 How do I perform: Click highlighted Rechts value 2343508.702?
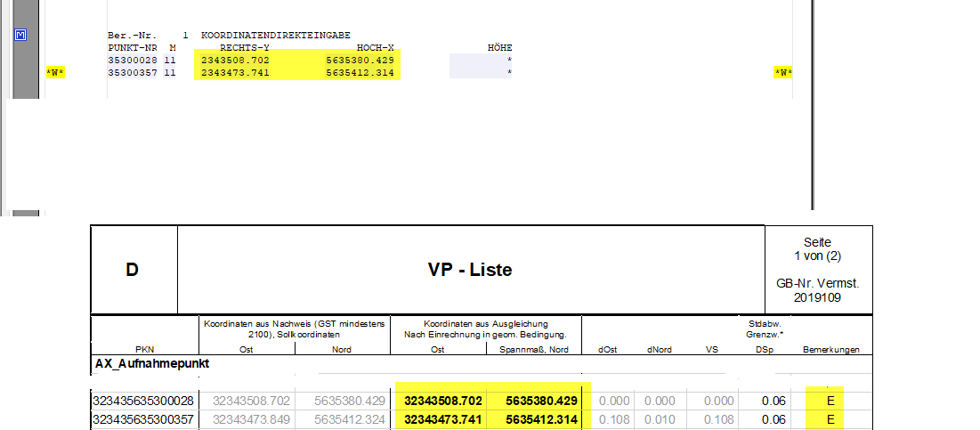click(x=235, y=61)
